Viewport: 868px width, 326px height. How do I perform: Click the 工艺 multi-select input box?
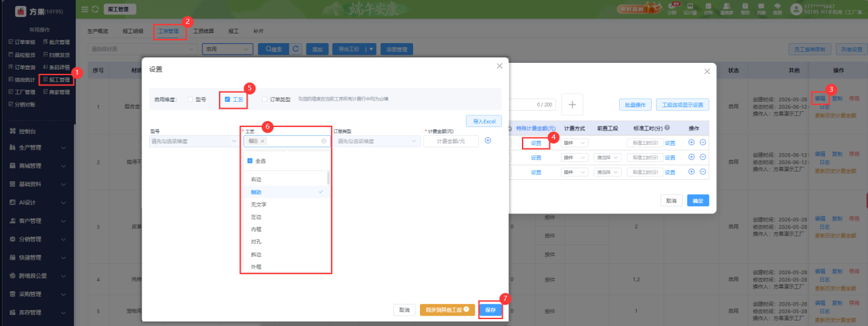(x=287, y=141)
